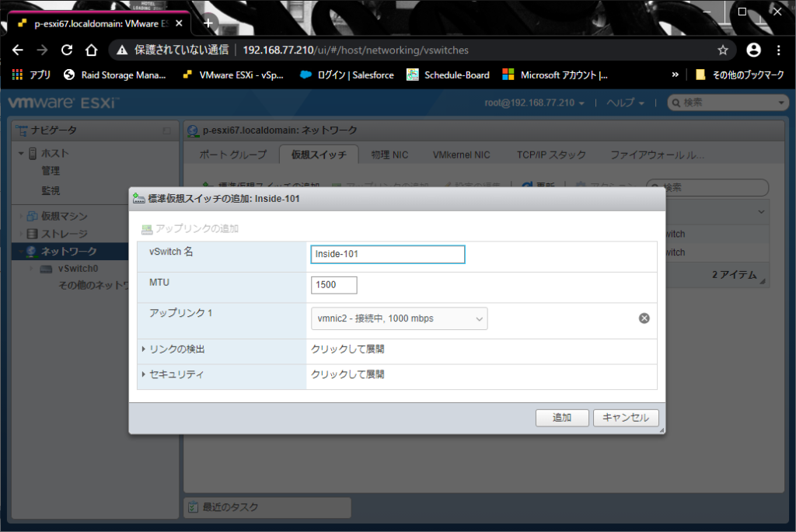Open the Chrome profile account icon
The height and width of the screenshot is (532, 796).
[x=753, y=50]
